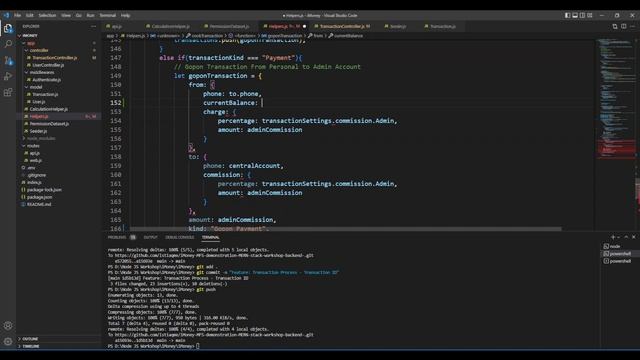Switch to the Transaction.js editor tab
This screenshot has height=360, width=640.
[442, 26]
